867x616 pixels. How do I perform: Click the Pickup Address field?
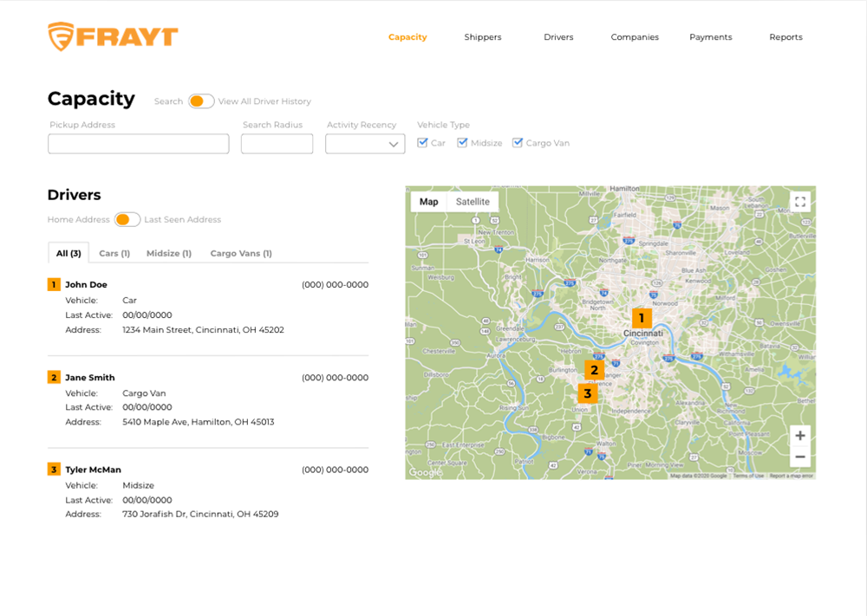pos(138,144)
